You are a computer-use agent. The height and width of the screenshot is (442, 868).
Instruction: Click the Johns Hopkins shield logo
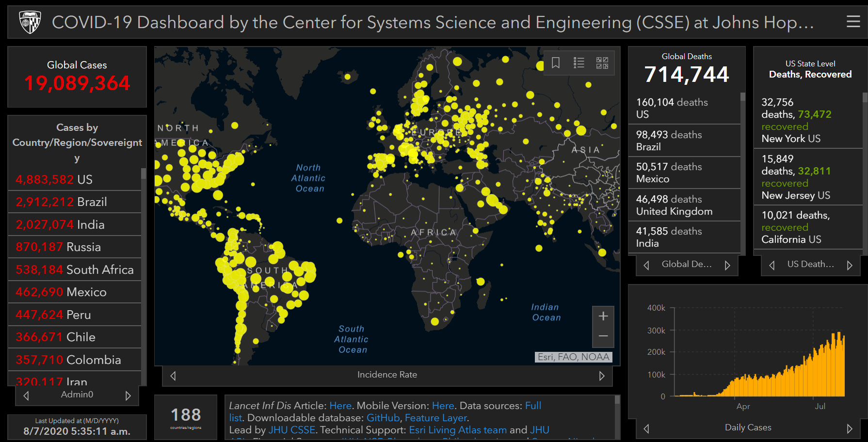coord(30,22)
